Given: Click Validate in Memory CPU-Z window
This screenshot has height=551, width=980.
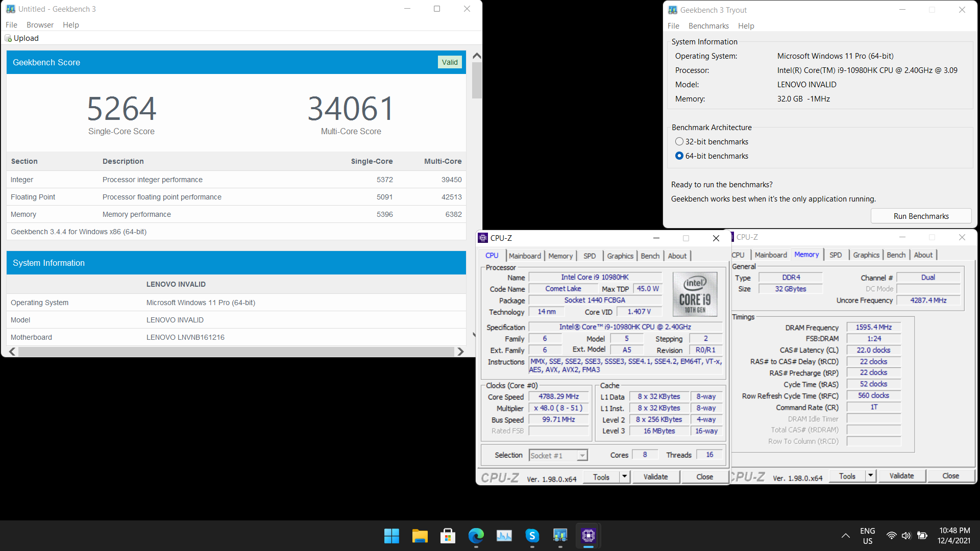Looking at the screenshot, I should click(x=901, y=475).
